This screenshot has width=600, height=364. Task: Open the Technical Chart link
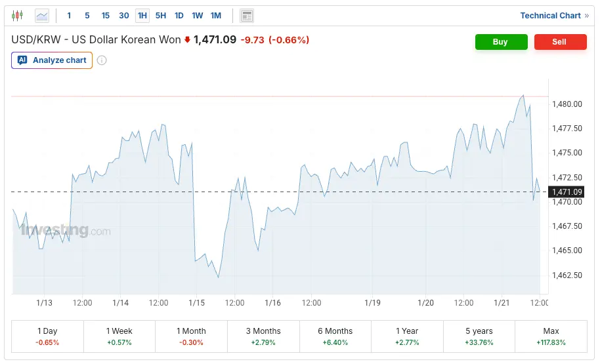point(550,16)
